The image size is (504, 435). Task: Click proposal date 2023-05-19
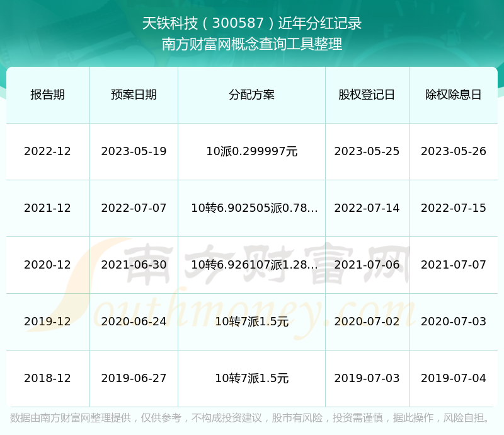coord(134,151)
